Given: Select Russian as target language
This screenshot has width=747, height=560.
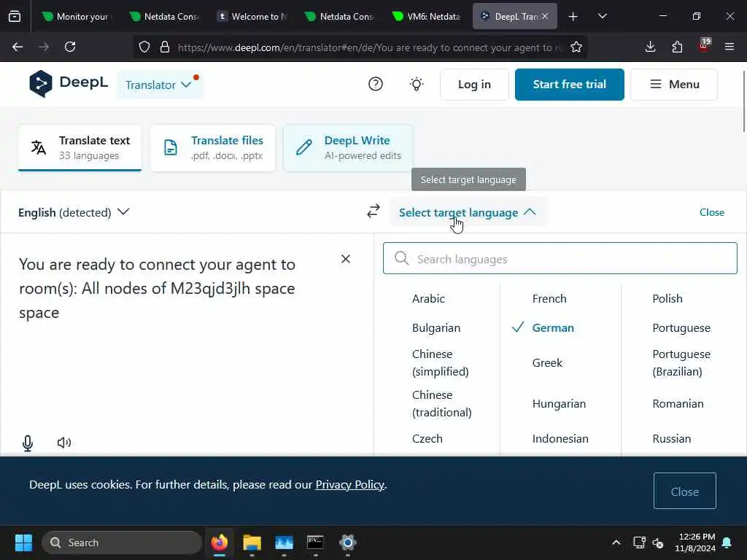Looking at the screenshot, I should pyautogui.click(x=672, y=438).
